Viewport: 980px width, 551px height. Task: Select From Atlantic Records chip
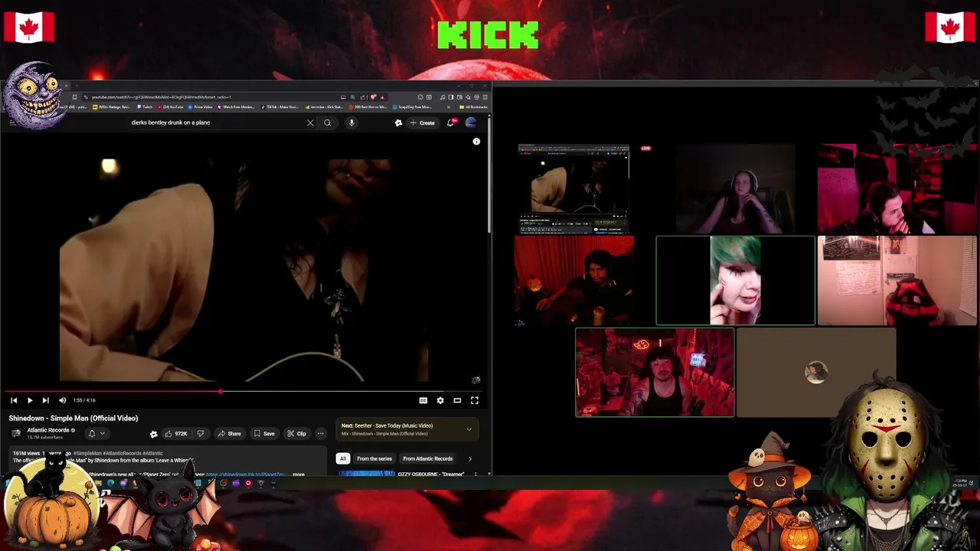click(428, 458)
